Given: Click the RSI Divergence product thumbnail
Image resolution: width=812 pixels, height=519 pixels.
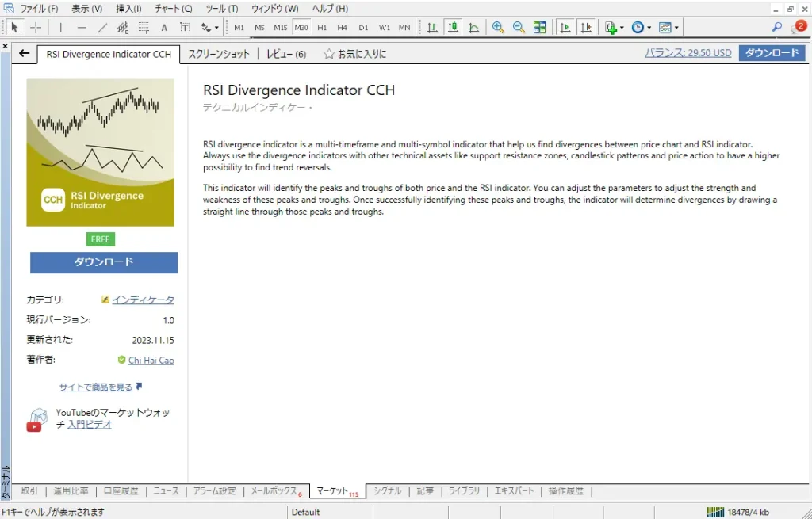Looking at the screenshot, I should [101, 153].
